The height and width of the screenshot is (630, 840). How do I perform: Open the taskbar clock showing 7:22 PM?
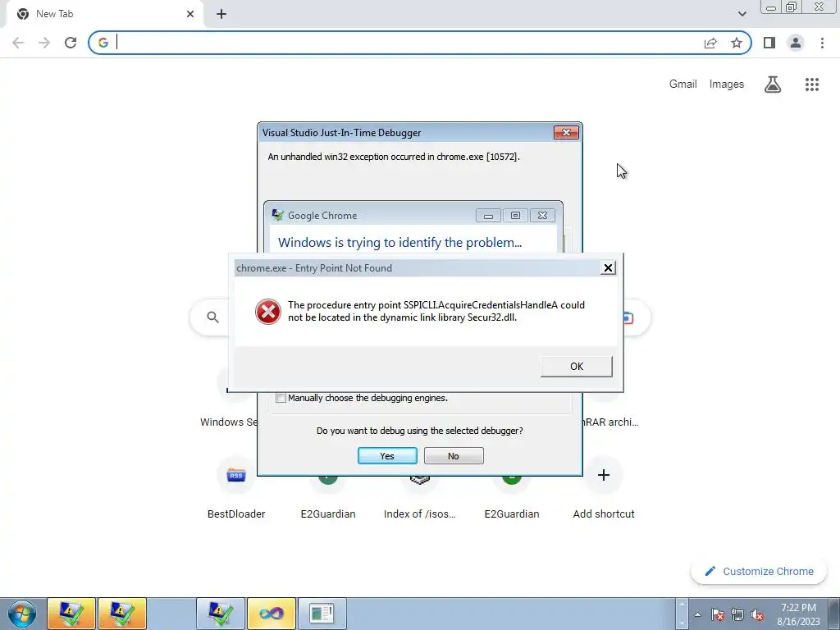point(798,614)
